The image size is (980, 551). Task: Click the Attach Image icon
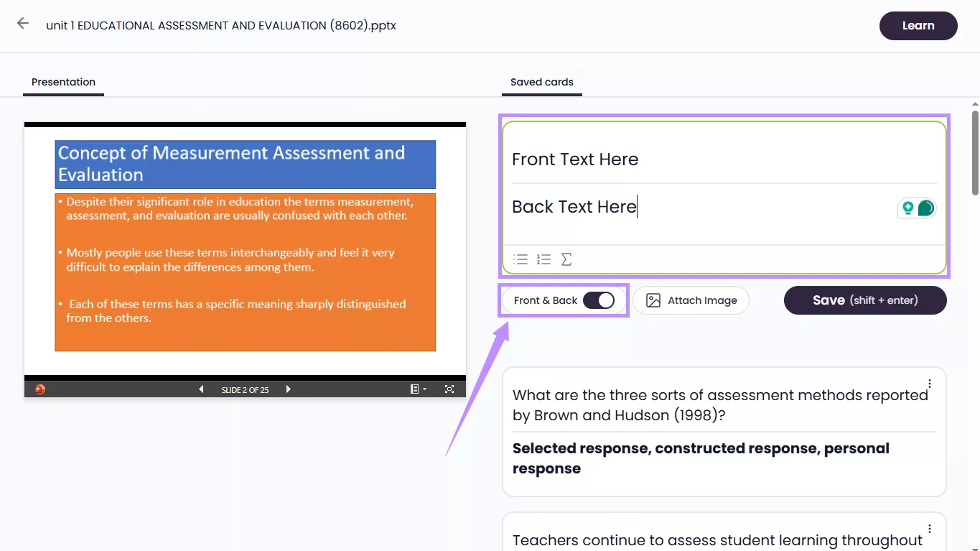pos(653,300)
